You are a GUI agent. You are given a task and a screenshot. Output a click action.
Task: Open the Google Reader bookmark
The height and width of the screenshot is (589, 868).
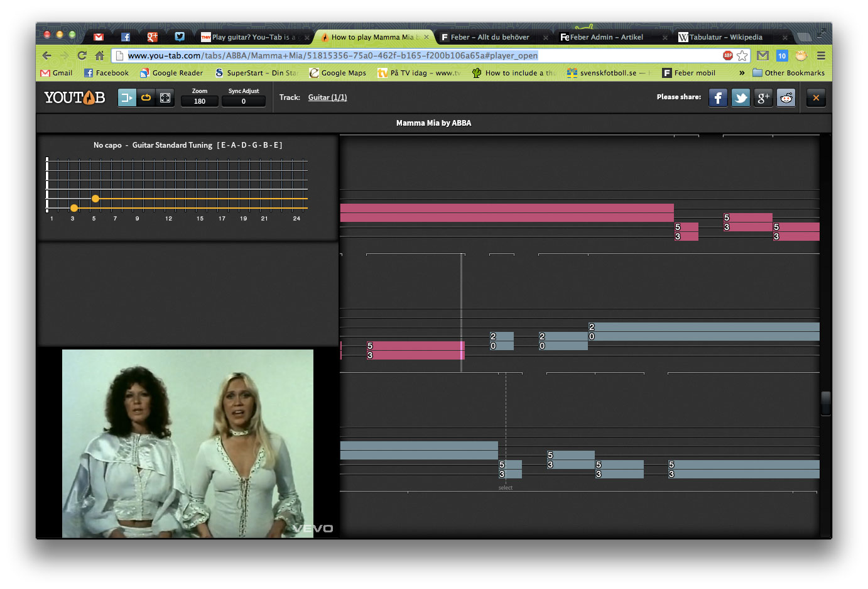point(171,73)
